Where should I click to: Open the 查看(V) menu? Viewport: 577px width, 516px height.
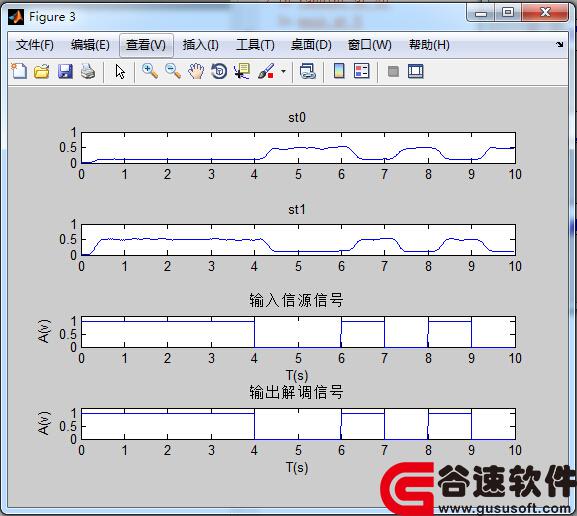click(146, 45)
